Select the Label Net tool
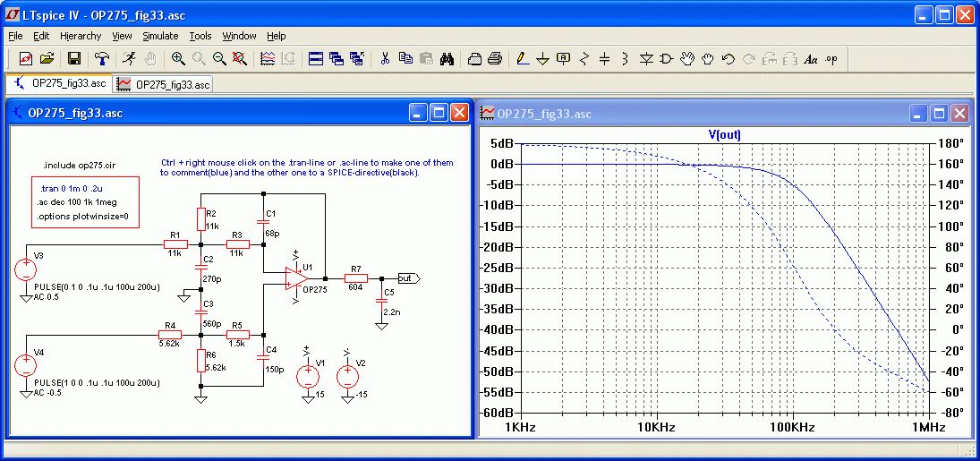Screen dimensions: 980x461 564,59
